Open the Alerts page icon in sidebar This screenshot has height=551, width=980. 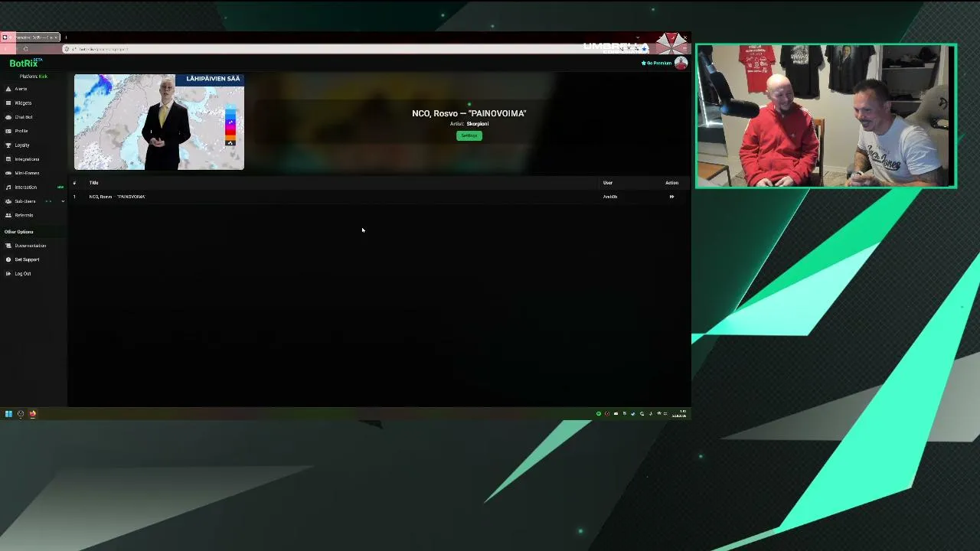8,89
